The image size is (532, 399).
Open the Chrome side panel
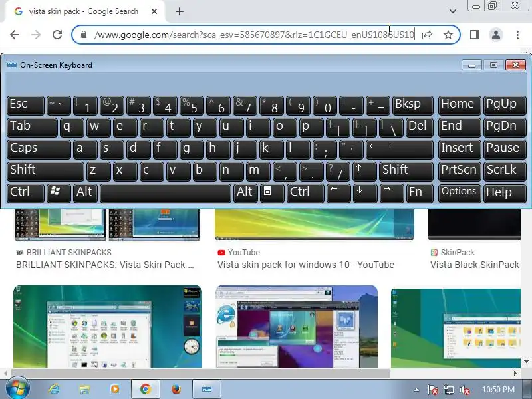(475, 35)
